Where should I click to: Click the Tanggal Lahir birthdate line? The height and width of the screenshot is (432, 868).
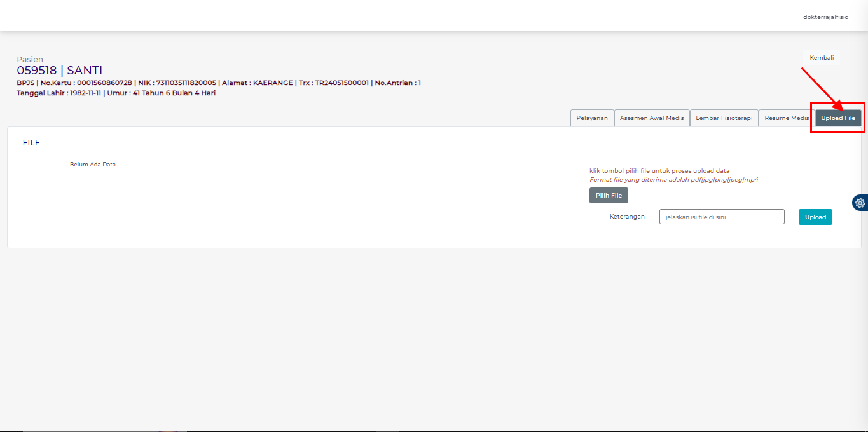tap(116, 93)
